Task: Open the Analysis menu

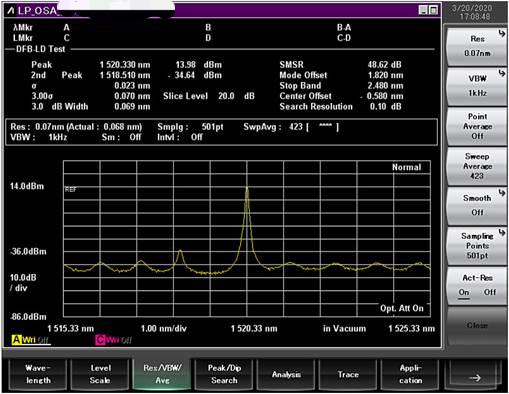Action: coord(286,374)
